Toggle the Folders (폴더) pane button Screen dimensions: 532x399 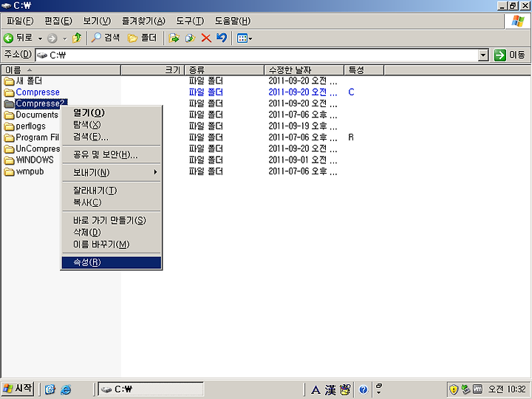tap(142, 38)
